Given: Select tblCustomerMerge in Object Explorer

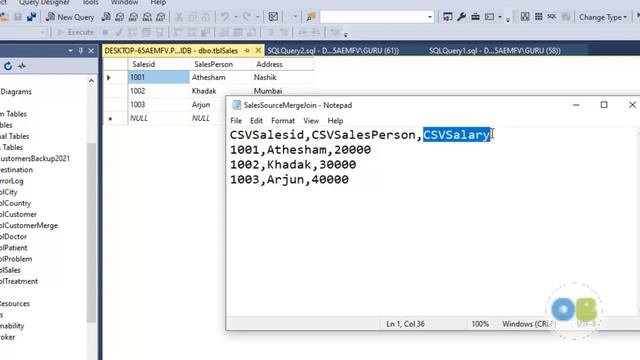Looking at the screenshot, I should 29,225.
